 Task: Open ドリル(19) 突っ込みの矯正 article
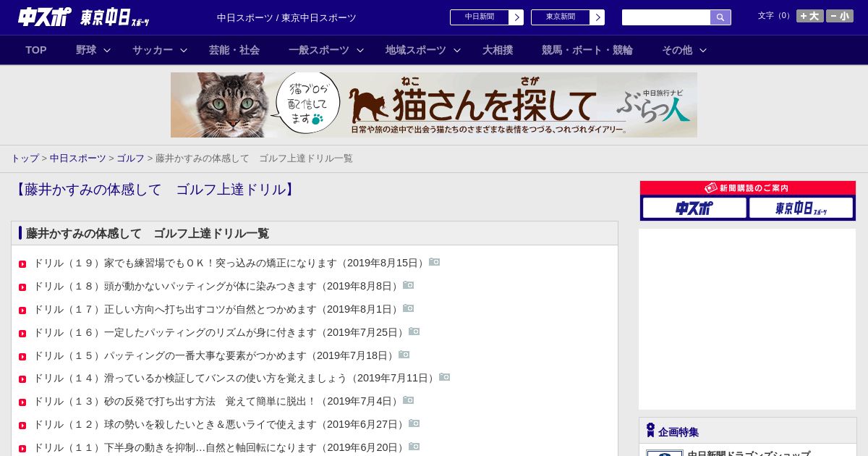point(230,263)
